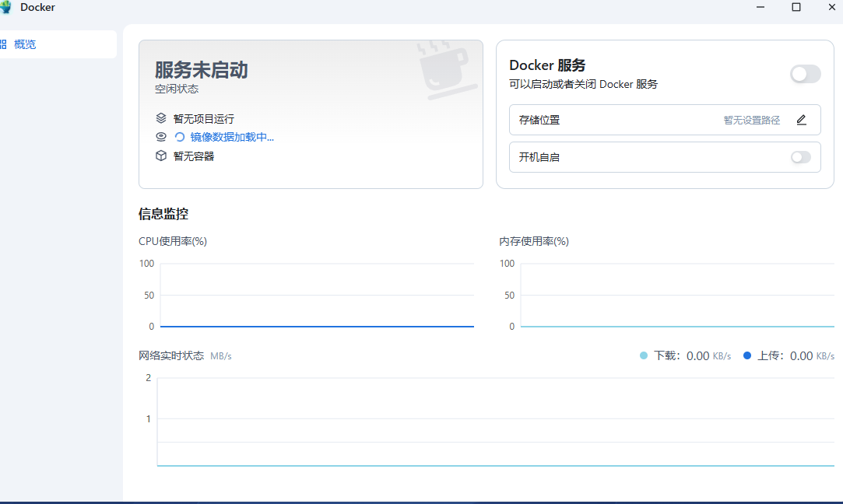The image size is (843, 504).
Task: Click the Docker 服务 card title
Action: [547, 65]
